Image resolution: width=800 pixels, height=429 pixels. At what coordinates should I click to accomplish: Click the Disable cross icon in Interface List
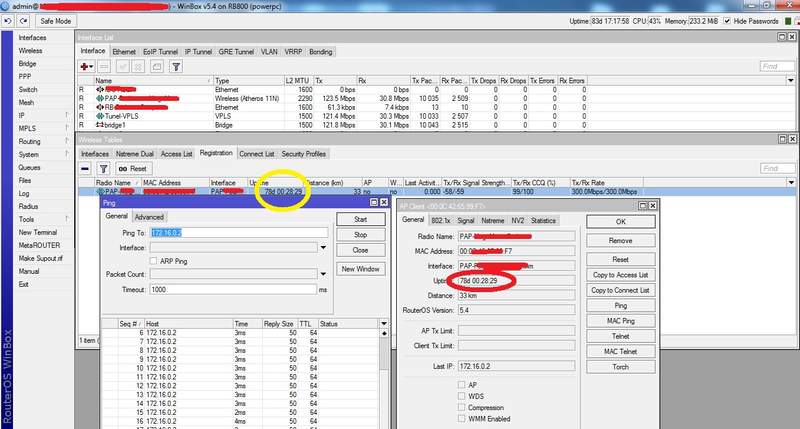click(x=138, y=67)
